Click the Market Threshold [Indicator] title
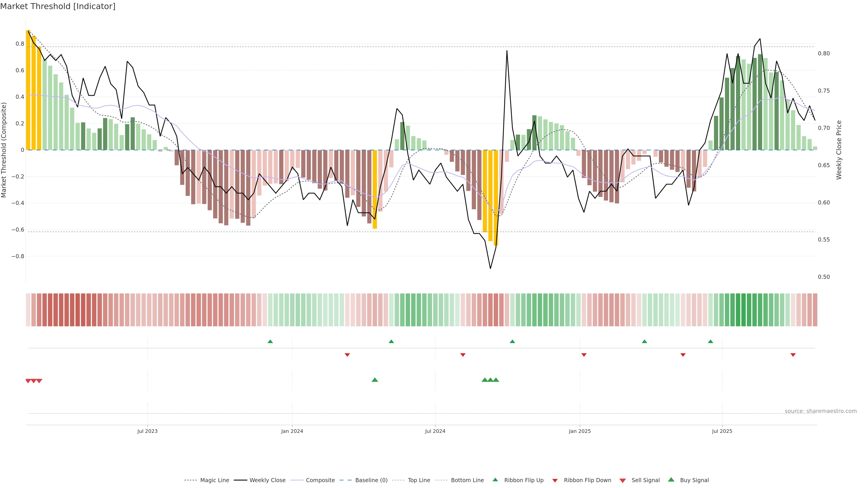868x488 pixels. [x=58, y=6]
